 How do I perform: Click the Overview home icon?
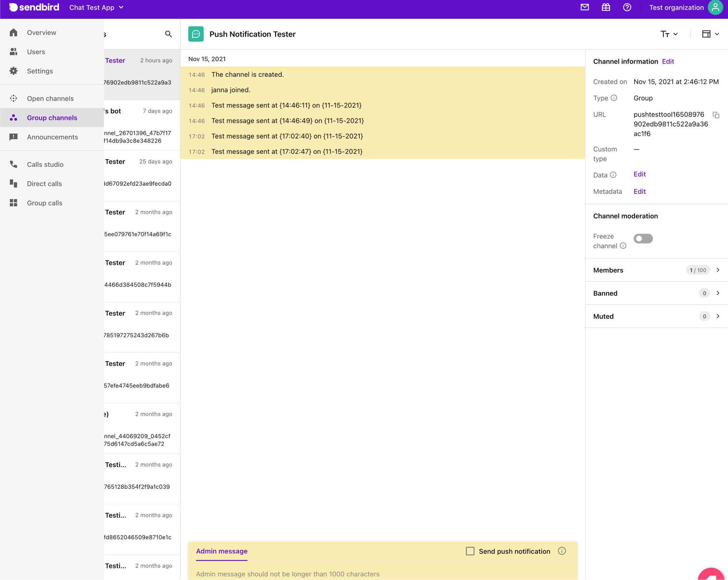pos(13,32)
